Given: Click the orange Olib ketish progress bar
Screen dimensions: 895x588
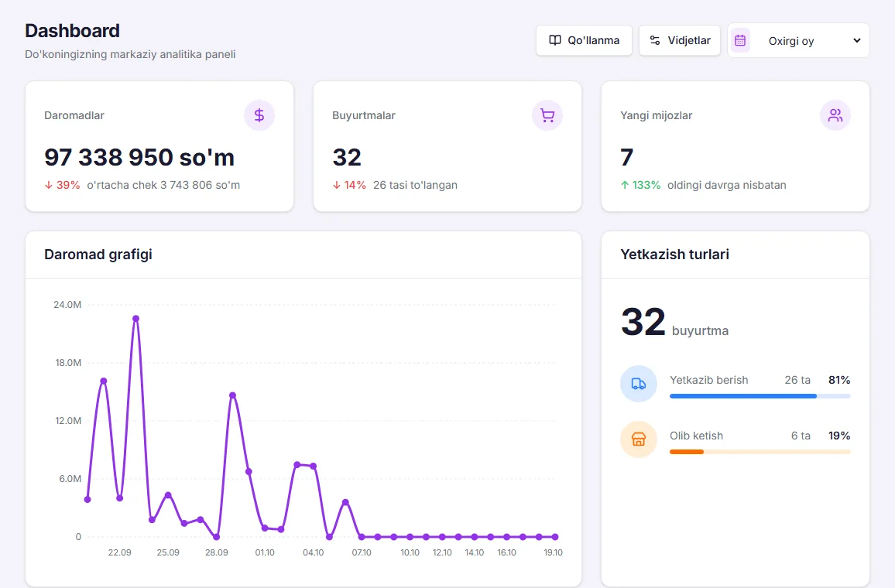Looking at the screenshot, I should click(x=760, y=452).
